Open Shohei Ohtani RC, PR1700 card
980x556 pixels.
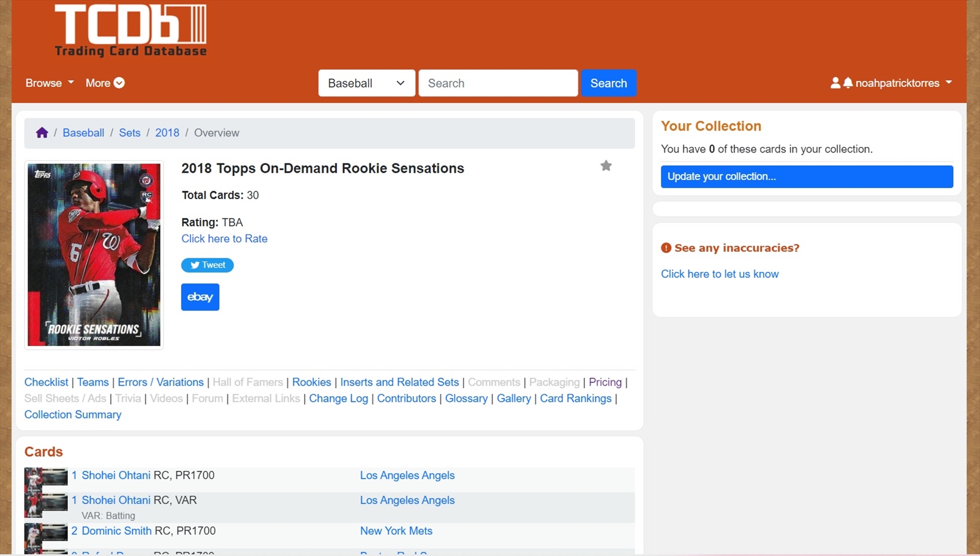tap(116, 475)
